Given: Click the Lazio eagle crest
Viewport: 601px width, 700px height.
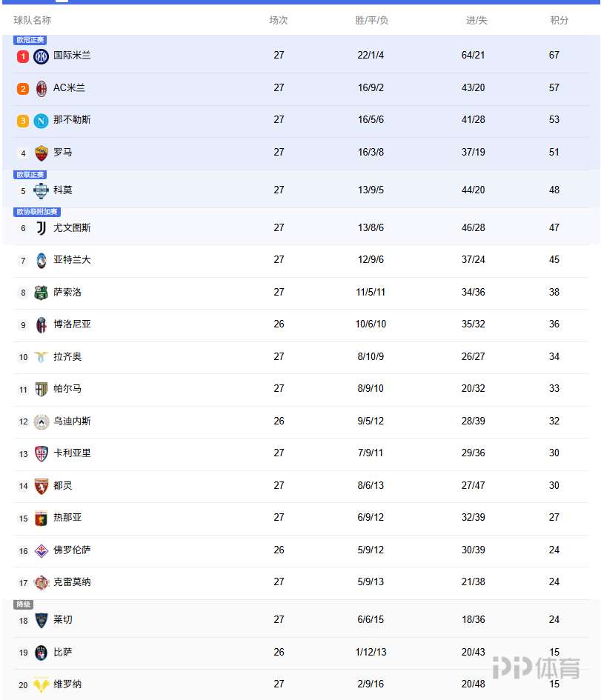Looking at the screenshot, I should point(41,357).
